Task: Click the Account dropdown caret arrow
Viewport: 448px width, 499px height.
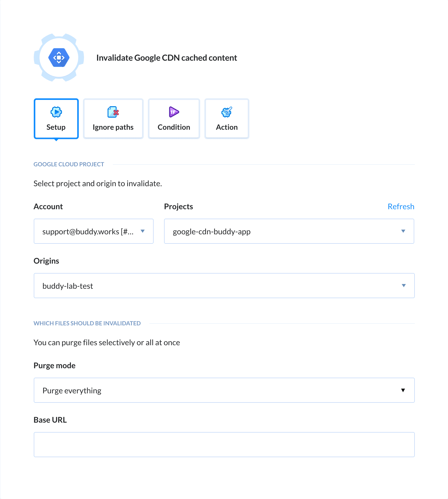Action: click(x=143, y=231)
